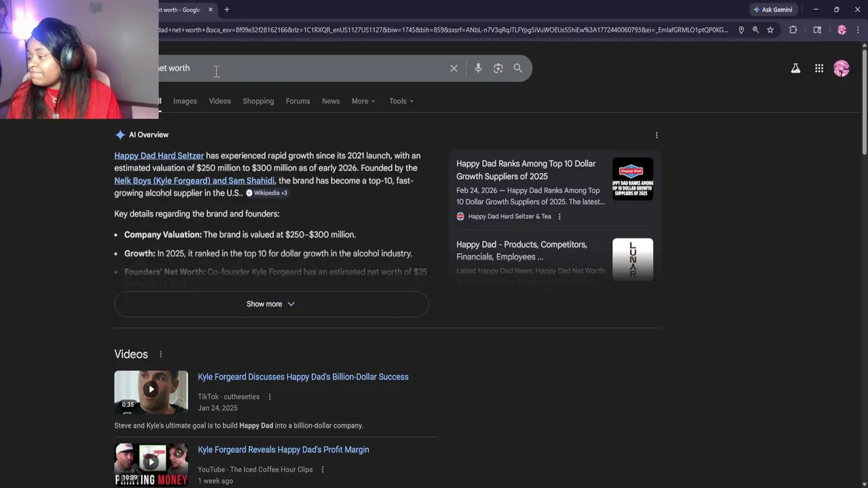
Task: Switch to the Shopping tab
Action: (258, 101)
